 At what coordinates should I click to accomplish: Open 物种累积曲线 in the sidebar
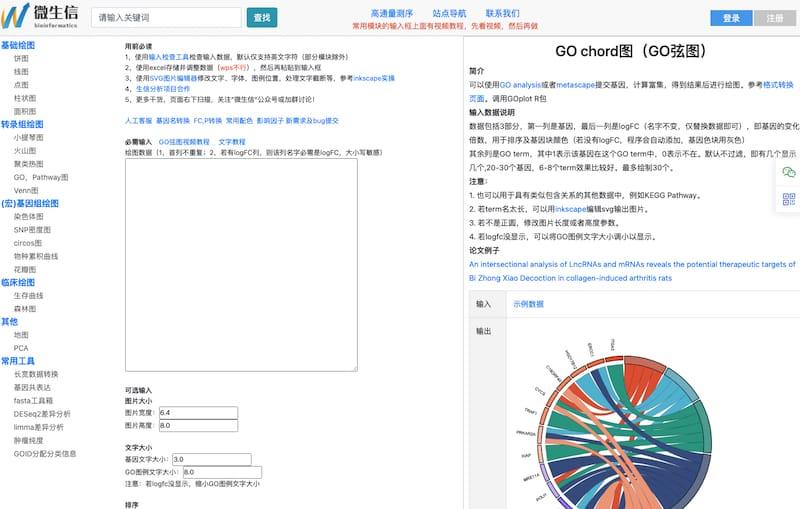(36, 256)
